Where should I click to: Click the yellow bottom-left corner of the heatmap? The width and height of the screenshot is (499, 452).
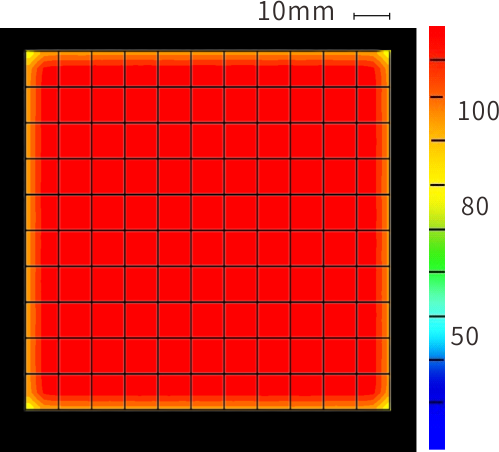point(30,405)
